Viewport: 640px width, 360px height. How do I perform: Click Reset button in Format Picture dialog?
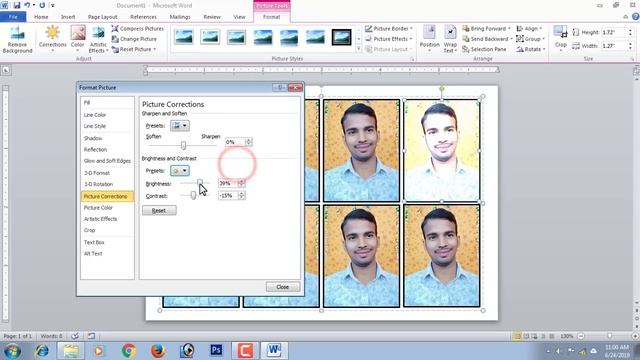point(159,211)
